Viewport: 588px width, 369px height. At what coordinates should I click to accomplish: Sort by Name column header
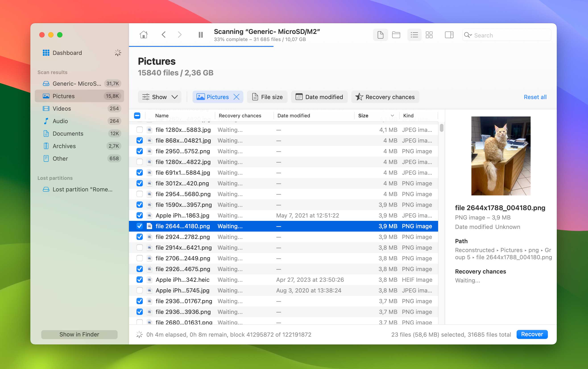162,115
